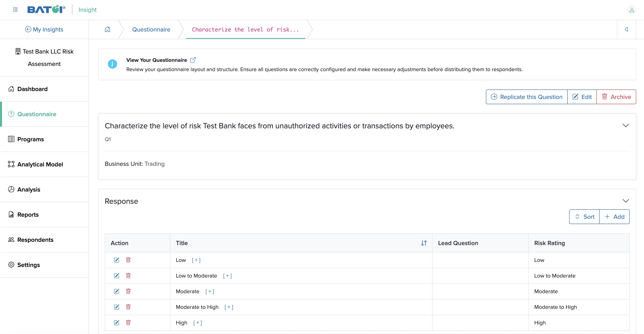The height and width of the screenshot is (334, 644).
Task: Collapse the Response section chevron
Action: tap(626, 201)
